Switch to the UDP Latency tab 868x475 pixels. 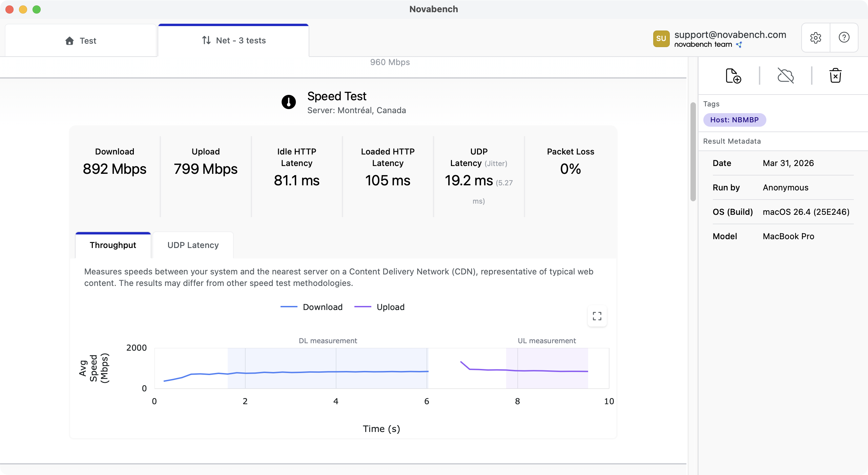(x=192, y=245)
